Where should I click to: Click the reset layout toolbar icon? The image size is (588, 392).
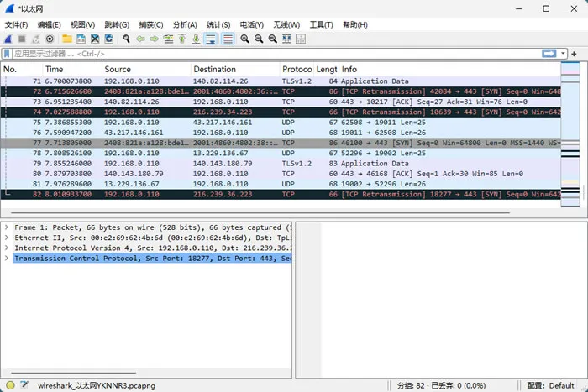tap(301, 39)
